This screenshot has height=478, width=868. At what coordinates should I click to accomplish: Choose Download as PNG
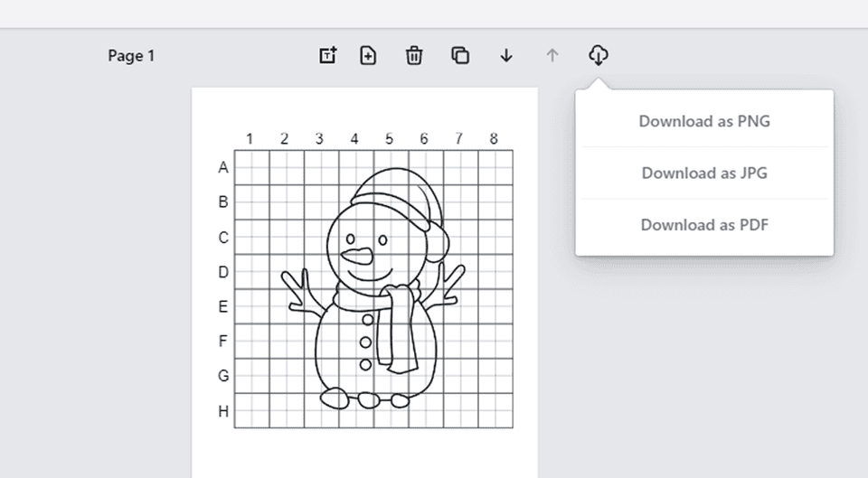(x=704, y=121)
